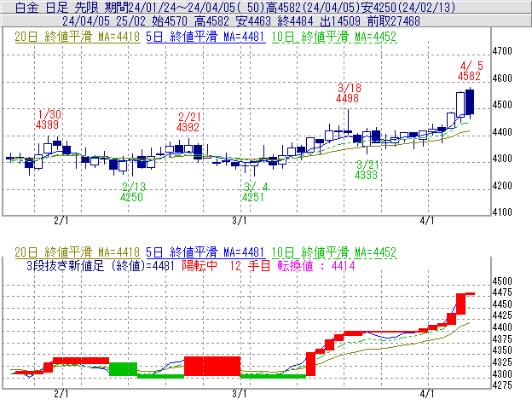532x405 pixels.
Task: Click the 3/1 date label under lower chart
Action: click(x=240, y=394)
